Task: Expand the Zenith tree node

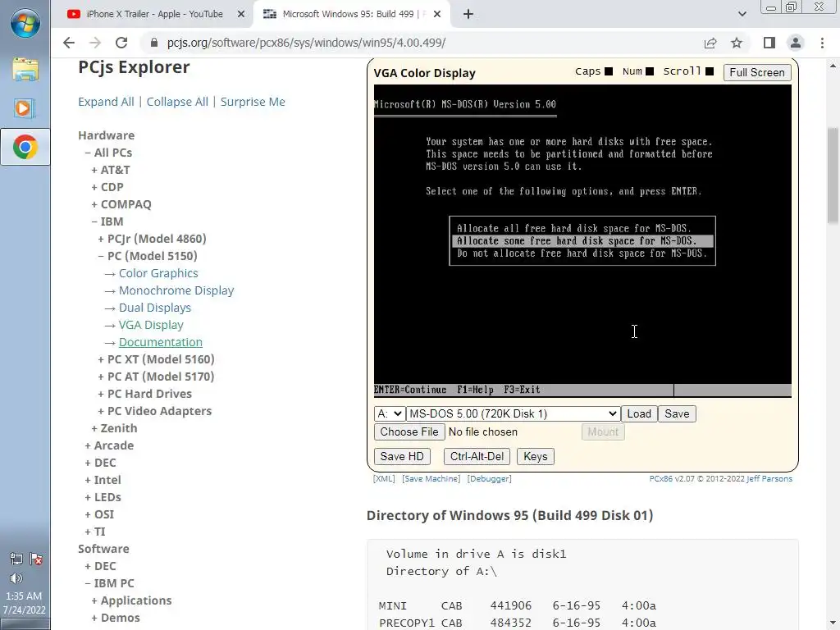Action: (x=114, y=428)
